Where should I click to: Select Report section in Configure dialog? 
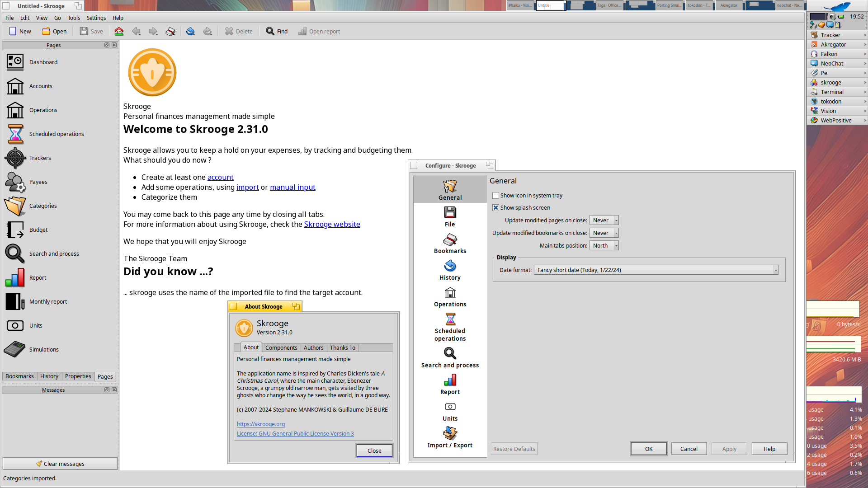tap(450, 384)
